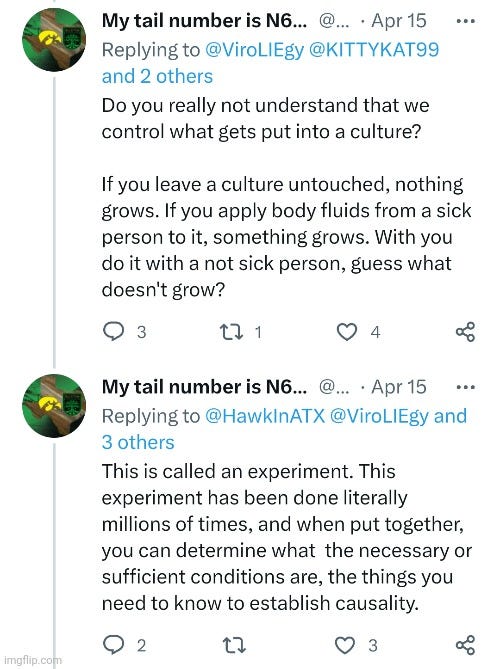Image resolution: width=500 pixels, height=669 pixels.
Task: Share the second tweet via share icon
Action: pyautogui.click(x=465, y=645)
